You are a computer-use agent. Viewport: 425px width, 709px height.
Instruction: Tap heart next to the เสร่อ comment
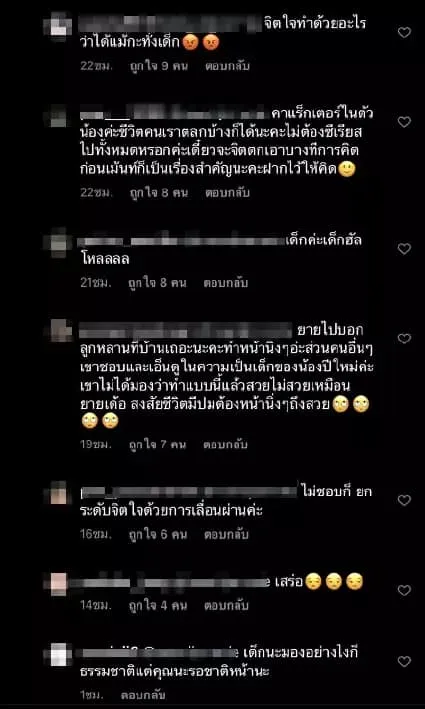(x=404, y=590)
